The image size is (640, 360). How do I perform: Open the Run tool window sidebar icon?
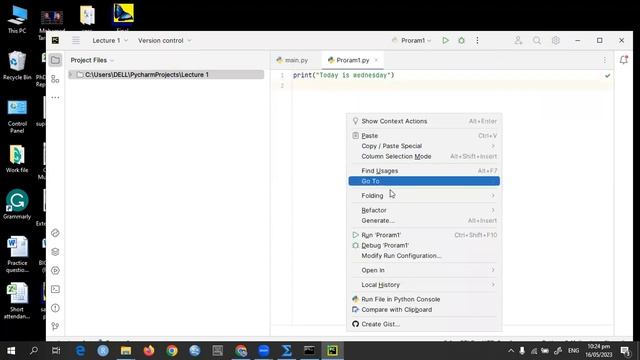tap(56, 271)
